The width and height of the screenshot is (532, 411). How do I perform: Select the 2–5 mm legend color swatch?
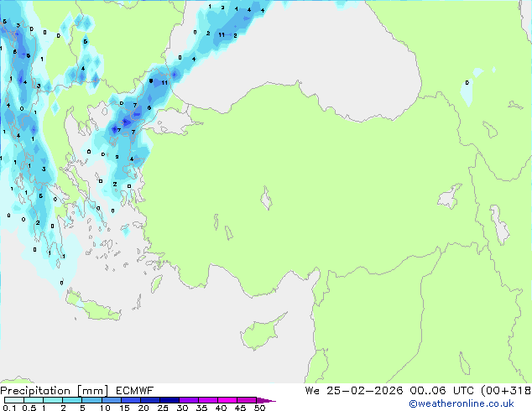72,400
